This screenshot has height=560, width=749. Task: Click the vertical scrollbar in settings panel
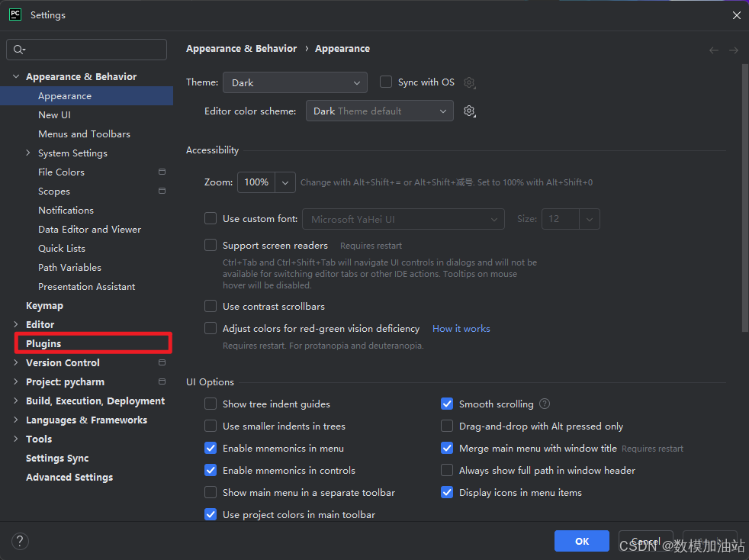point(744,198)
